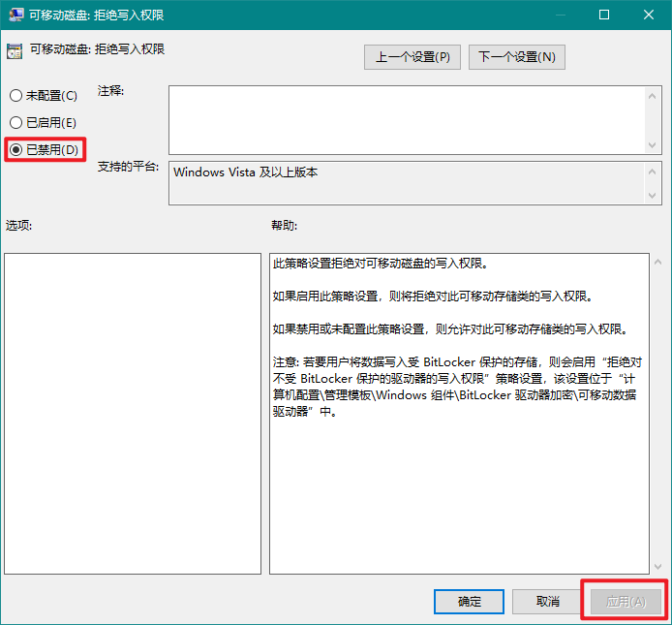Click the 选项: label
672x625 pixels.
[18, 225]
